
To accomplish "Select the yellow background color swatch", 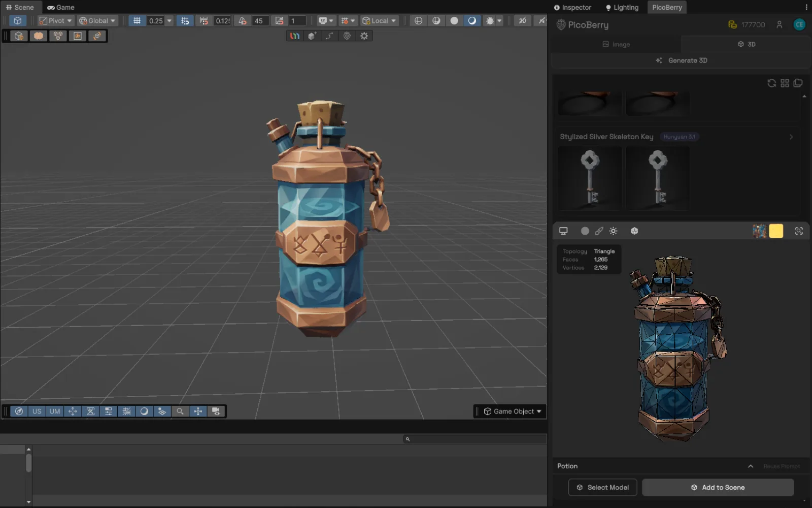I will point(776,231).
